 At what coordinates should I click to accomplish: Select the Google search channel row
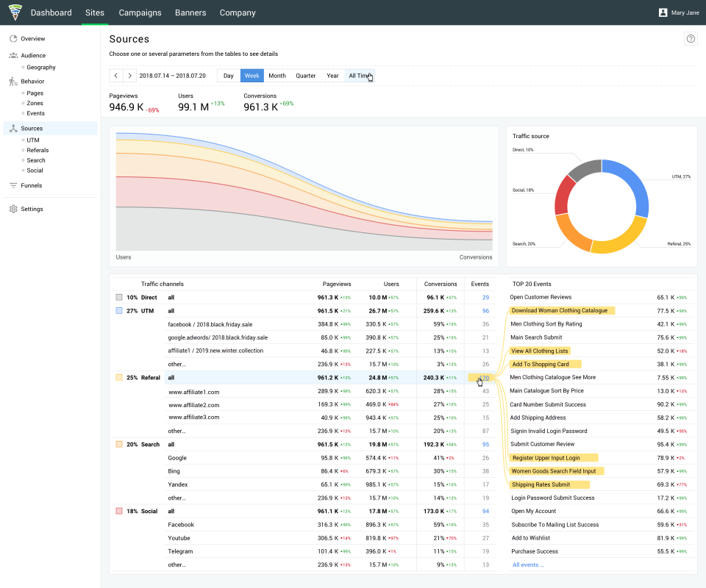pos(177,458)
